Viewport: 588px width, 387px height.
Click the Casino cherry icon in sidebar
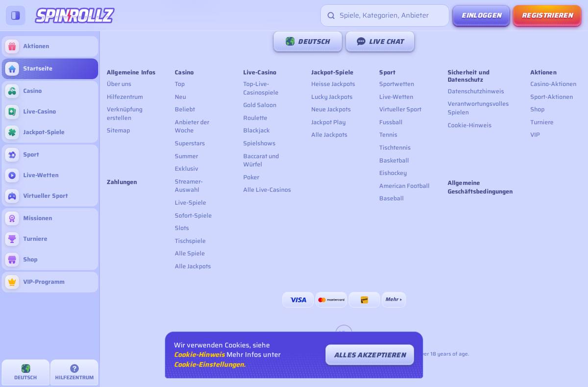(x=12, y=91)
